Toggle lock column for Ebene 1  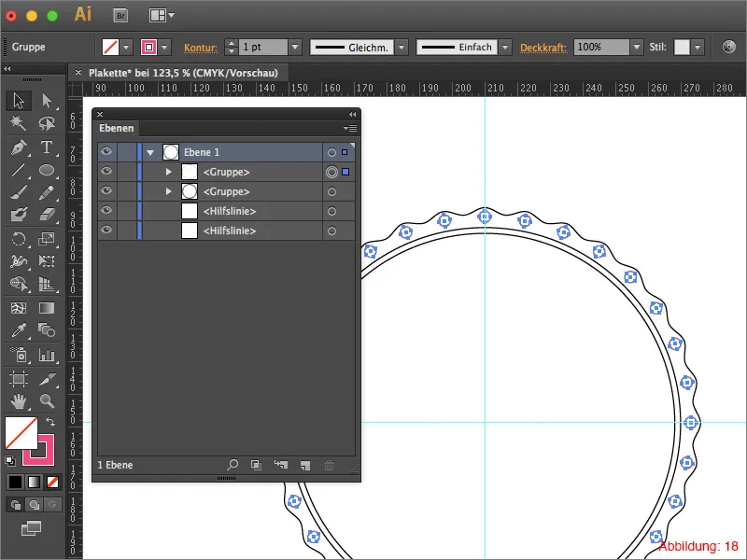[127, 152]
